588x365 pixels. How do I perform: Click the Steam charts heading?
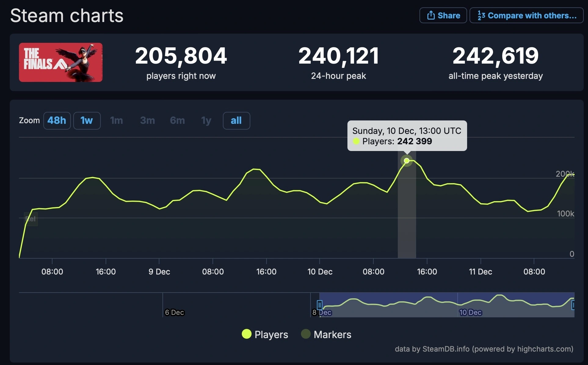tap(67, 16)
